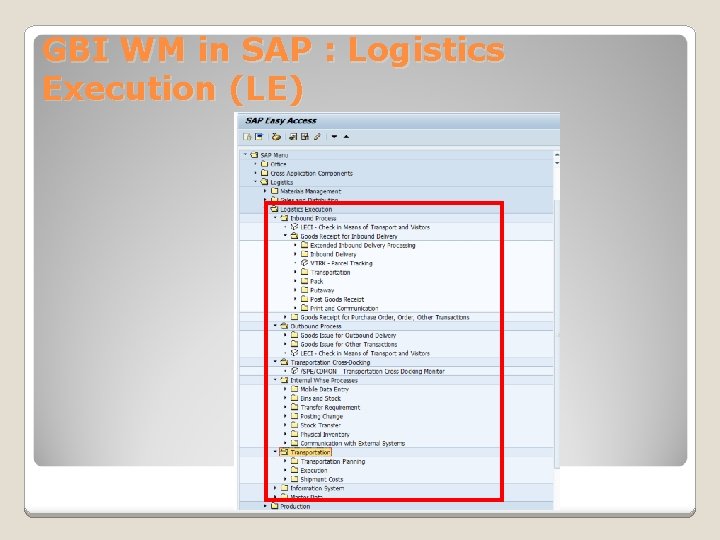Viewport: 720px width, 540px height.
Task: Click the SAP Menu root folder icon
Action: point(254,155)
